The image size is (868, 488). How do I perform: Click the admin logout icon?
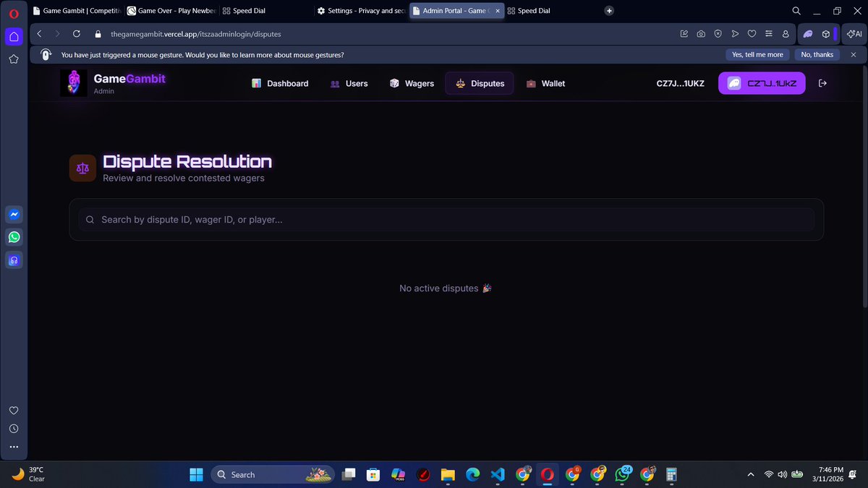point(822,83)
